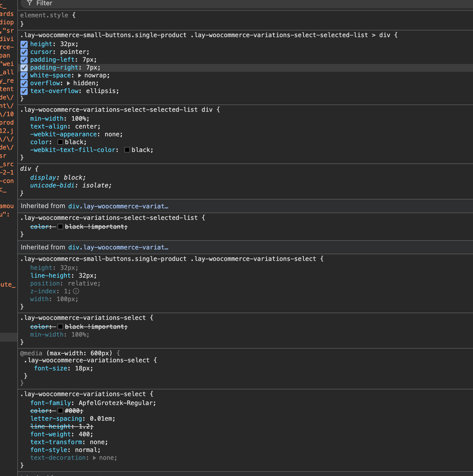Expand the text-decoration none value
The image size is (473, 476).
pos(94,458)
